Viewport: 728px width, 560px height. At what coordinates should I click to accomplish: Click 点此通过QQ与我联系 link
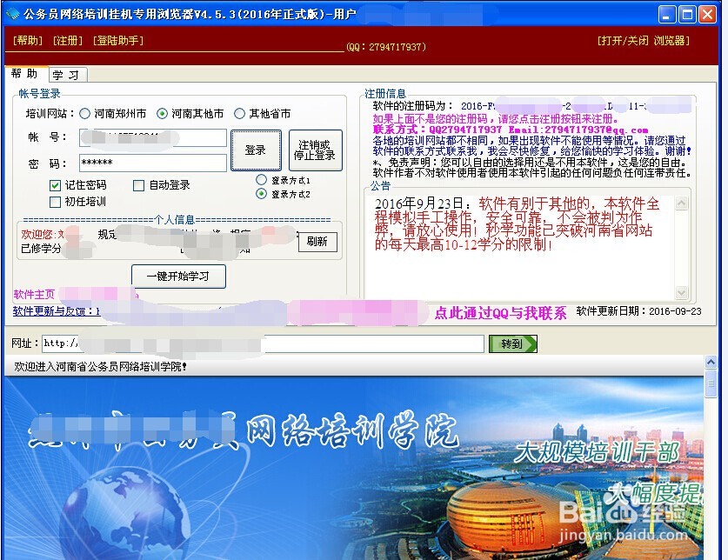click(x=500, y=313)
